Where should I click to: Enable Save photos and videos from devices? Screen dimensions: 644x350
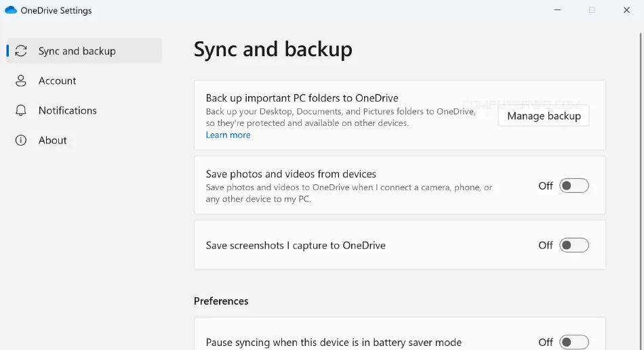(x=573, y=186)
